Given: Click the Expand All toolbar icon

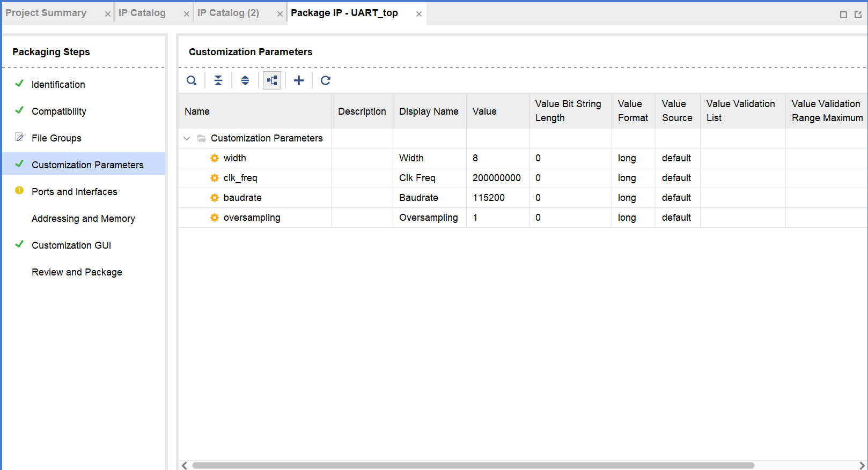Looking at the screenshot, I should [x=245, y=80].
